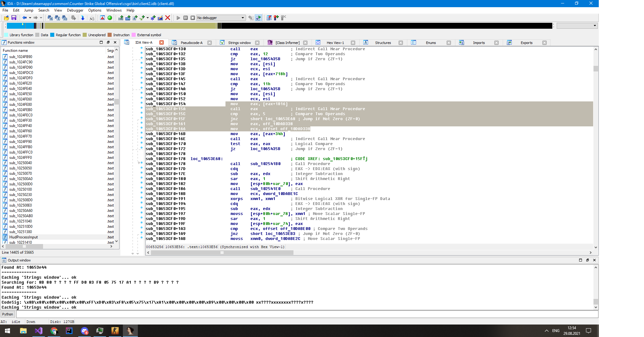Click the Jump back blue arrow
The height and width of the screenshot is (337, 644).
pos(24,18)
